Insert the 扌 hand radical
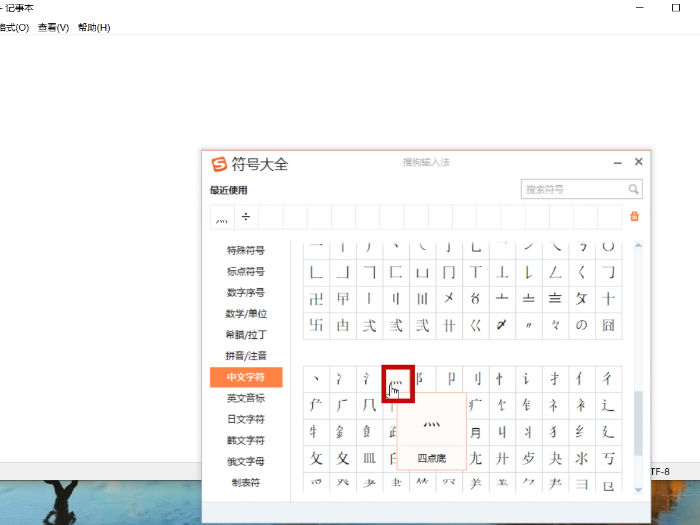 point(555,379)
